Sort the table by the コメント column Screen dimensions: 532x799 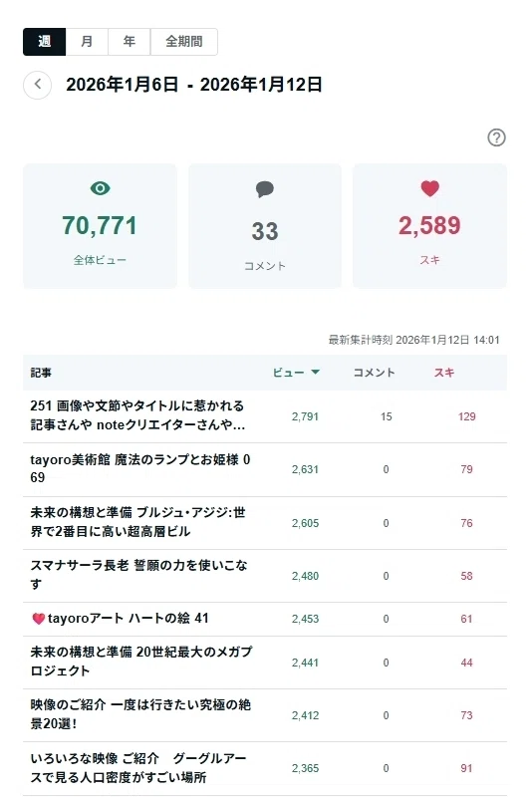(x=374, y=373)
